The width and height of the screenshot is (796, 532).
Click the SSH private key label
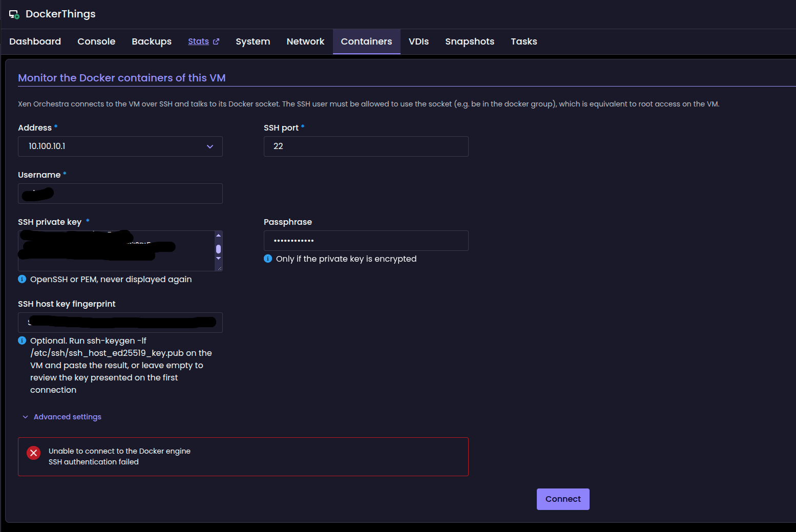(x=50, y=222)
